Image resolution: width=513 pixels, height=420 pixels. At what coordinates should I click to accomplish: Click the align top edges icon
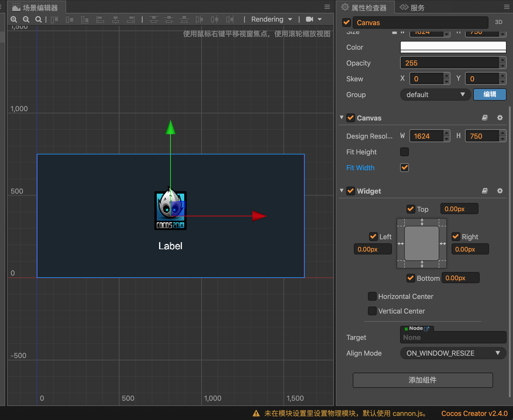pos(54,19)
